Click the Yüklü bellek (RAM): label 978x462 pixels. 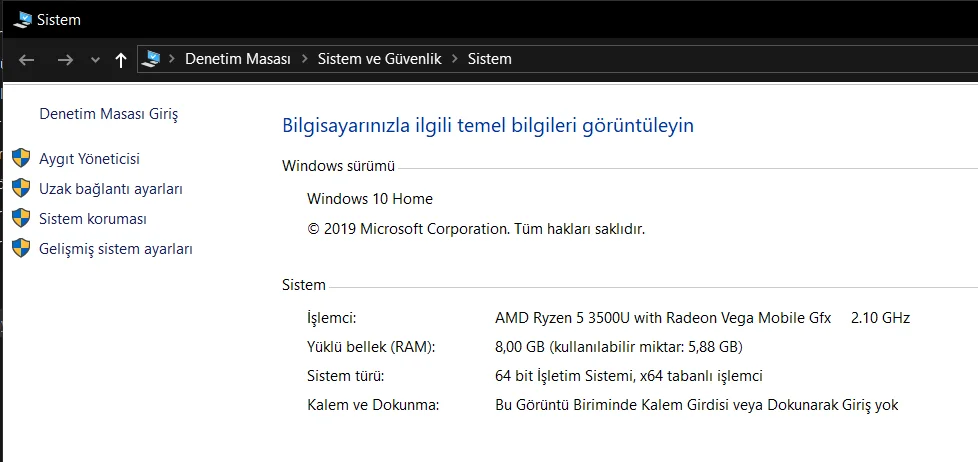[x=371, y=347]
